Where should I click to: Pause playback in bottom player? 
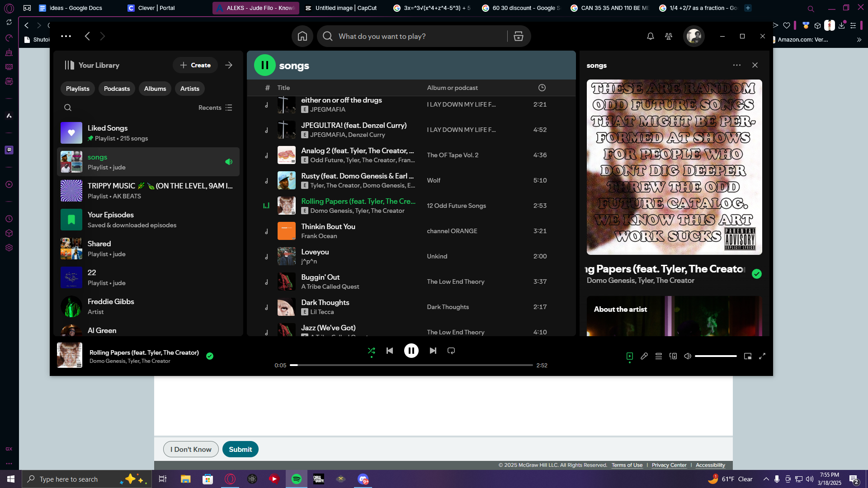tap(411, 351)
